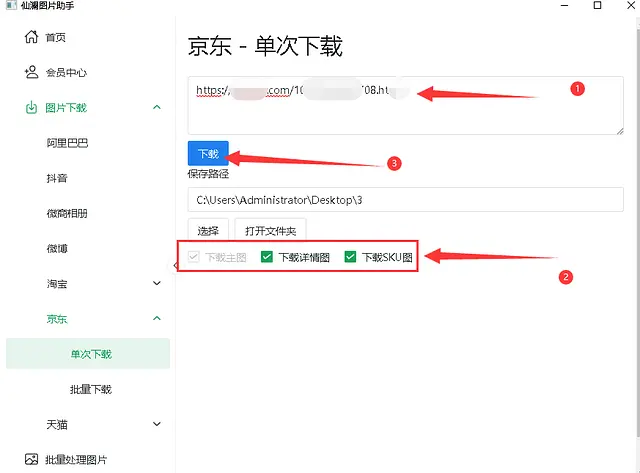
Task: Open the 阿里巴巴 download page
Action: pyautogui.click(x=67, y=143)
